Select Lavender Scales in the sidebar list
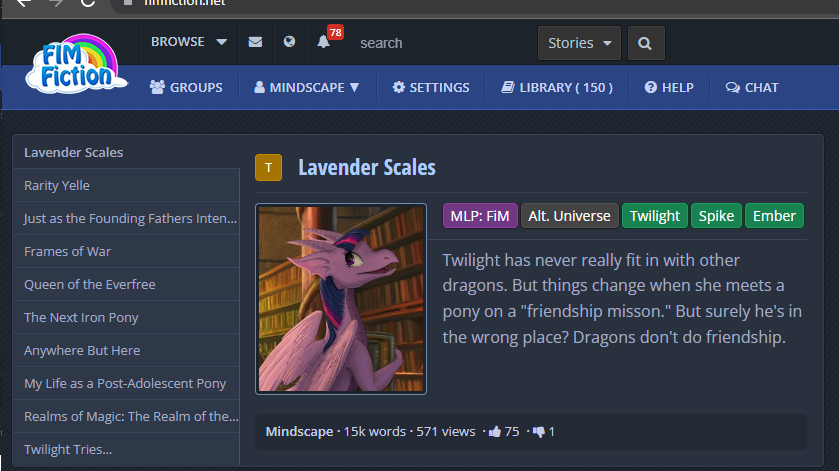 (127, 153)
